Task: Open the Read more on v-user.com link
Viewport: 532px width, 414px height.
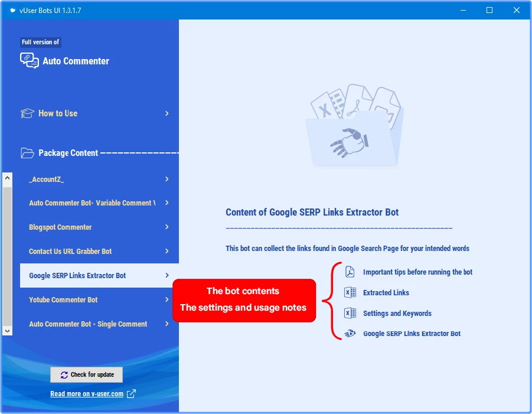Action: click(x=87, y=394)
